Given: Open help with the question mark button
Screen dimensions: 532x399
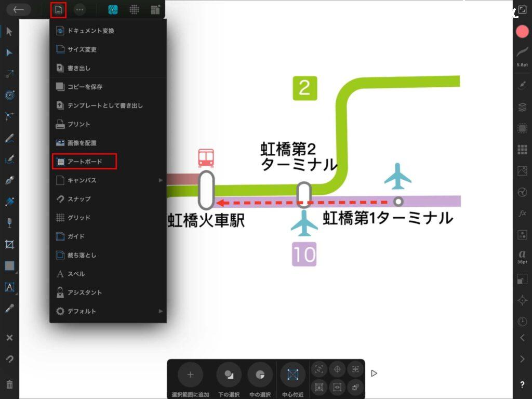Looking at the screenshot, I should point(522,384).
